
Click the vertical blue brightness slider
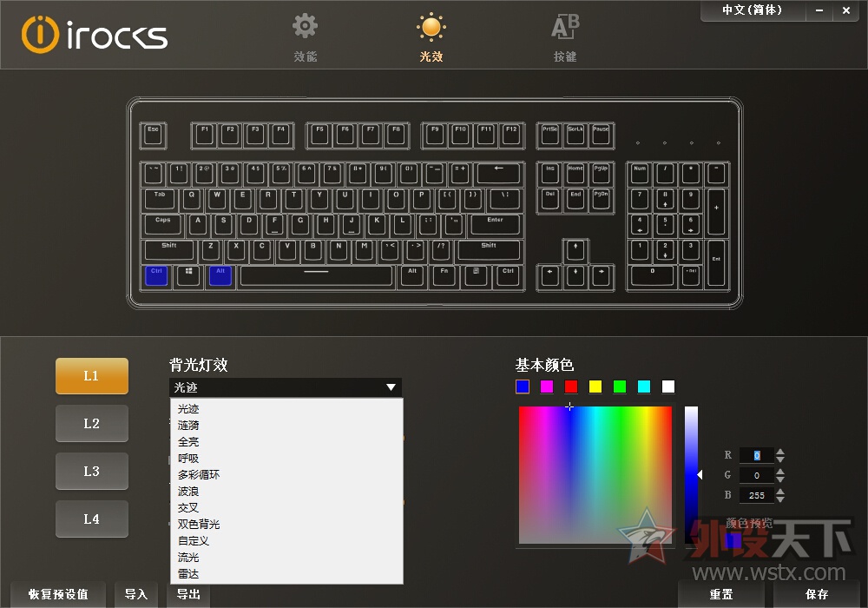(x=692, y=475)
